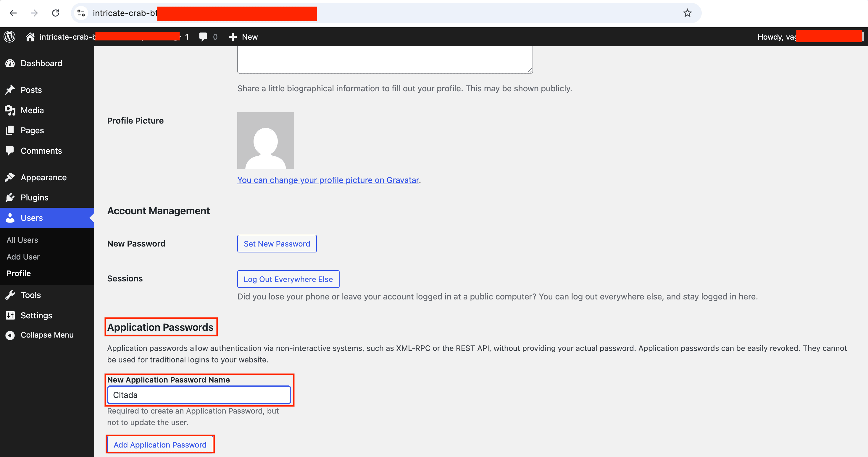Open the WordPress logo menu

[10, 37]
